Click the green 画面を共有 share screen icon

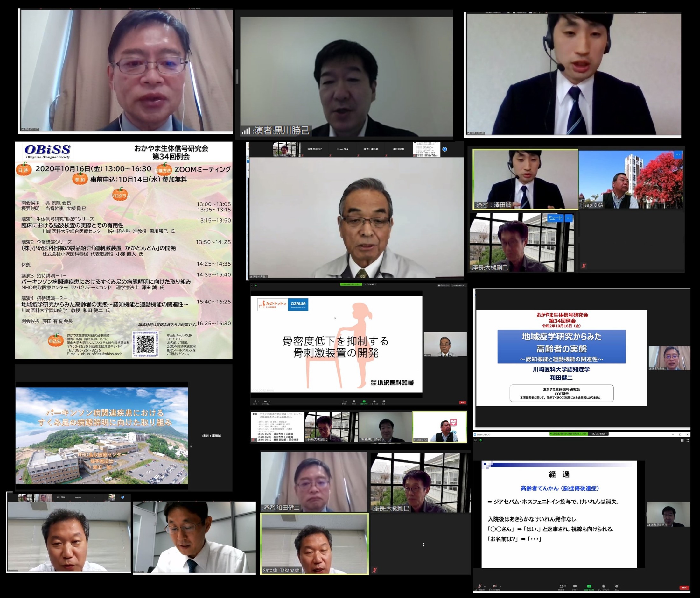click(589, 587)
